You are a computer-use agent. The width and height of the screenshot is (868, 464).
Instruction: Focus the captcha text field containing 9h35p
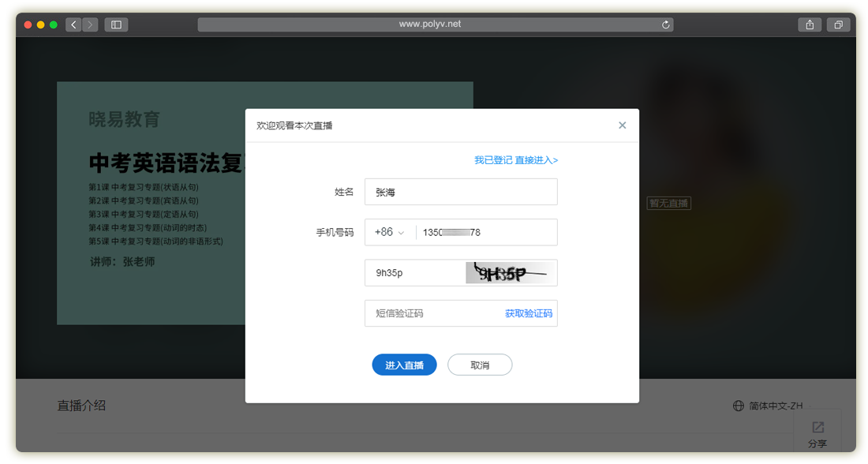point(414,273)
